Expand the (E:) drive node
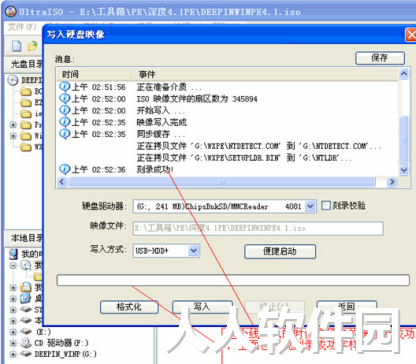The image size is (416, 364). (13, 332)
